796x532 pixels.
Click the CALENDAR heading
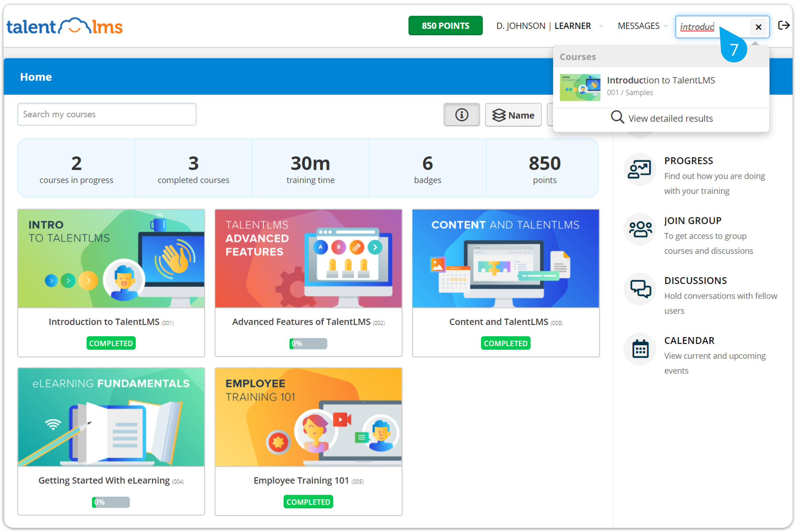689,341
